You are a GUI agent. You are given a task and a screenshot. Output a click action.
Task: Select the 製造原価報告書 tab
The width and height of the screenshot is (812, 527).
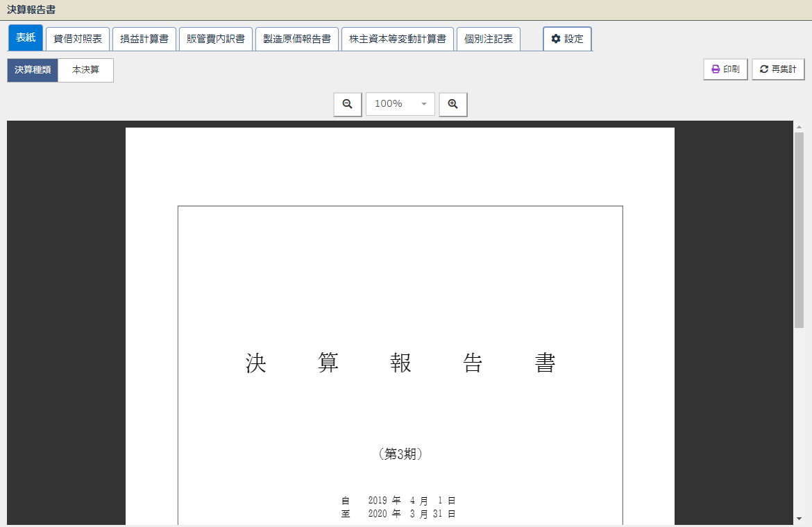click(297, 39)
